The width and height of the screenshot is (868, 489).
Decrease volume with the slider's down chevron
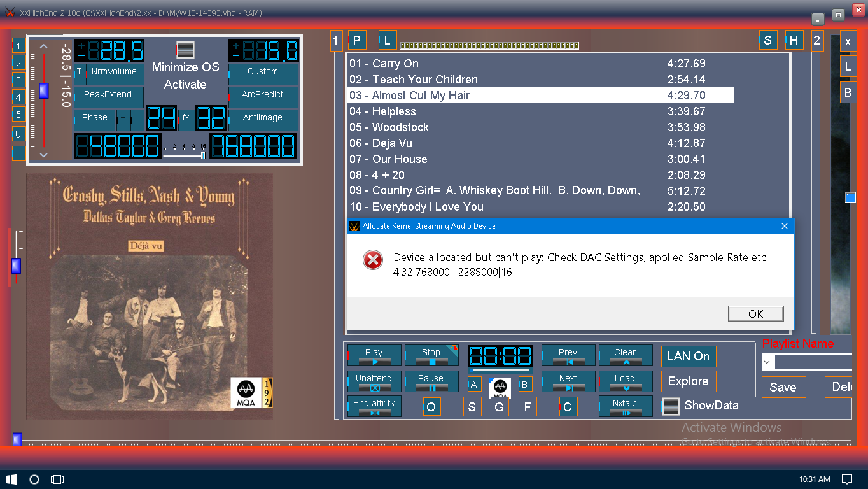click(43, 155)
